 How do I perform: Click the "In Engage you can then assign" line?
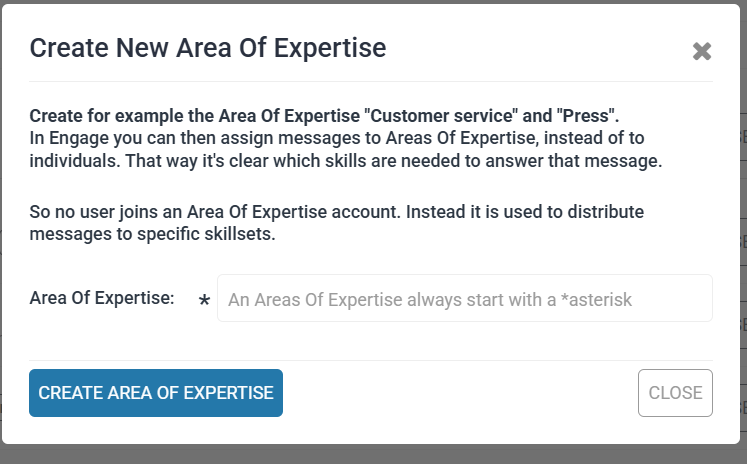click(x=337, y=138)
